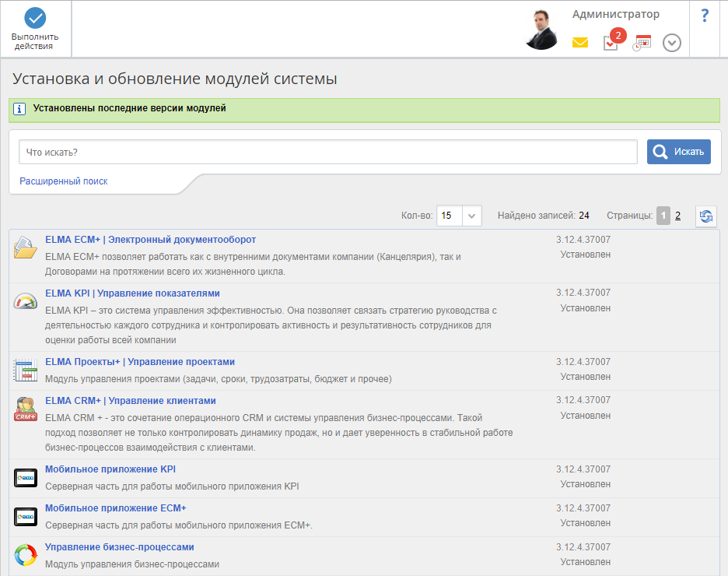This screenshot has width=728, height=576.
Task: Click the page title 'Установка и обновление модулей системы'
Action: coord(174,79)
